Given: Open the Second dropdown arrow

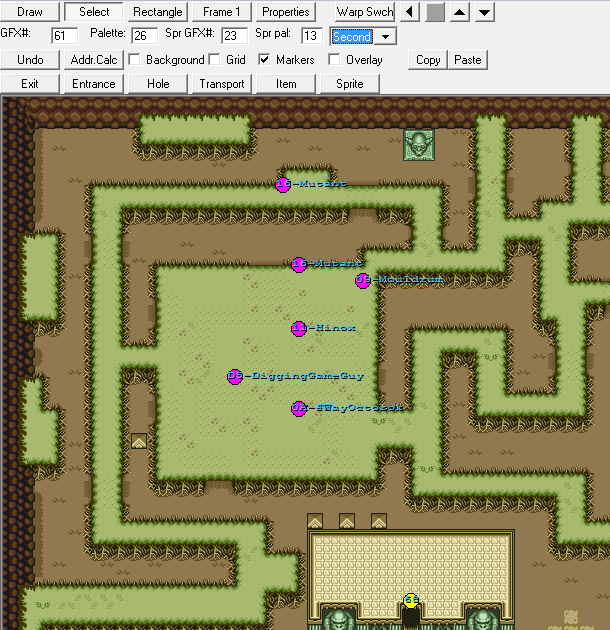Looking at the screenshot, I should [385, 37].
